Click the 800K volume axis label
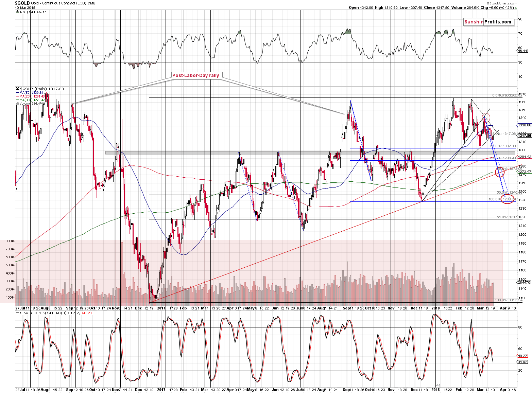This screenshot has height=393, width=532. [10, 241]
